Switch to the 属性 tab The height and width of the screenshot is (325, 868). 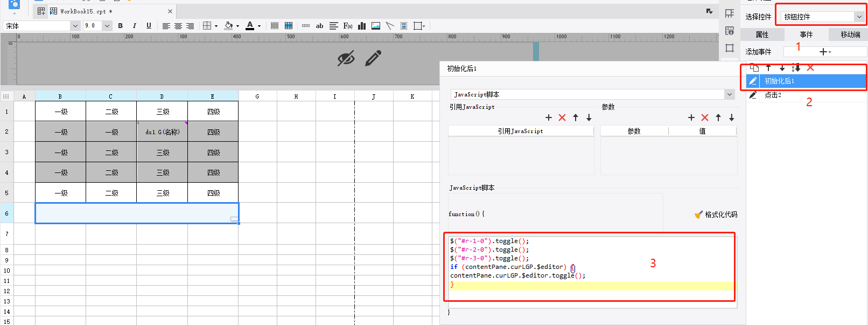[x=762, y=34]
